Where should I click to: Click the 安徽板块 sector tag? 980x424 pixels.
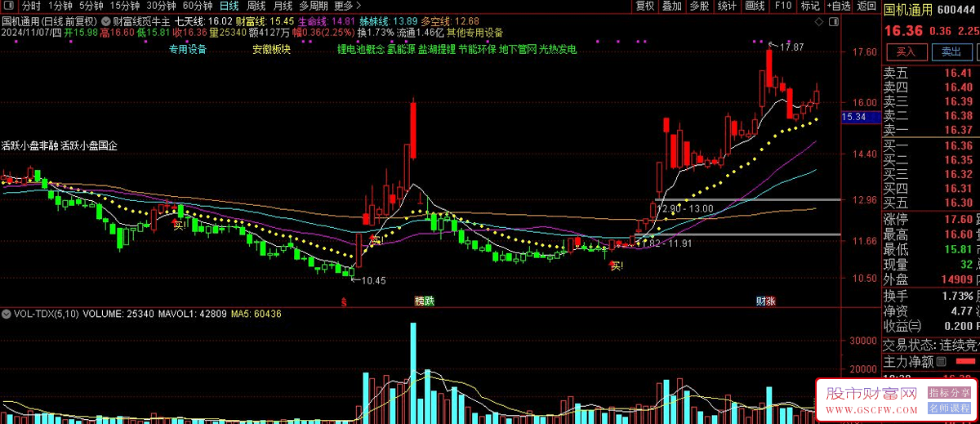pyautogui.click(x=272, y=49)
